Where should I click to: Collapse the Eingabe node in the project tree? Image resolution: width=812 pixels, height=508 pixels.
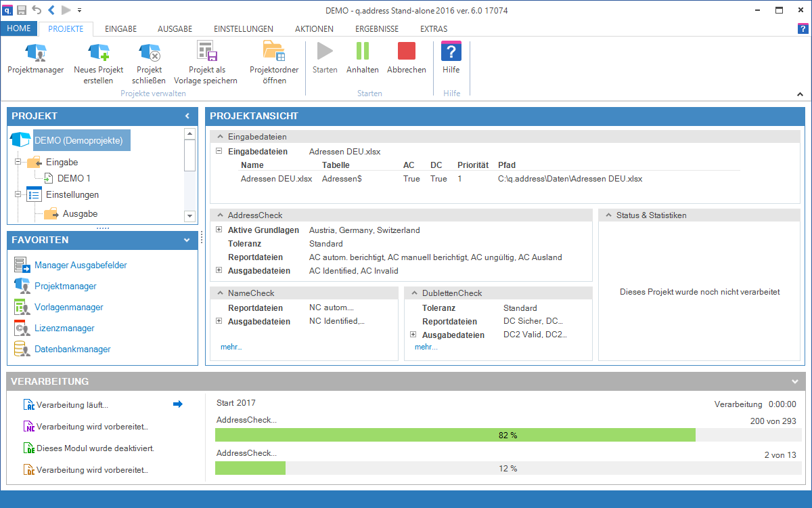18,163
